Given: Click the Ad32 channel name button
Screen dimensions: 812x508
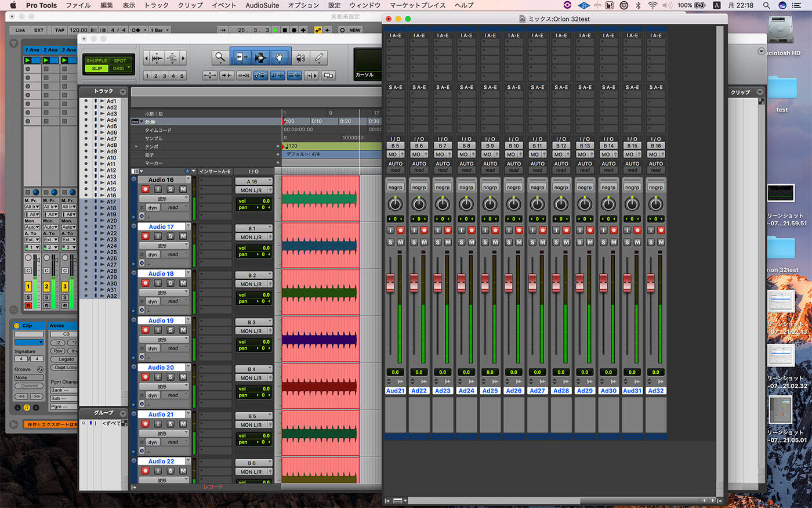Looking at the screenshot, I should 656,391.
